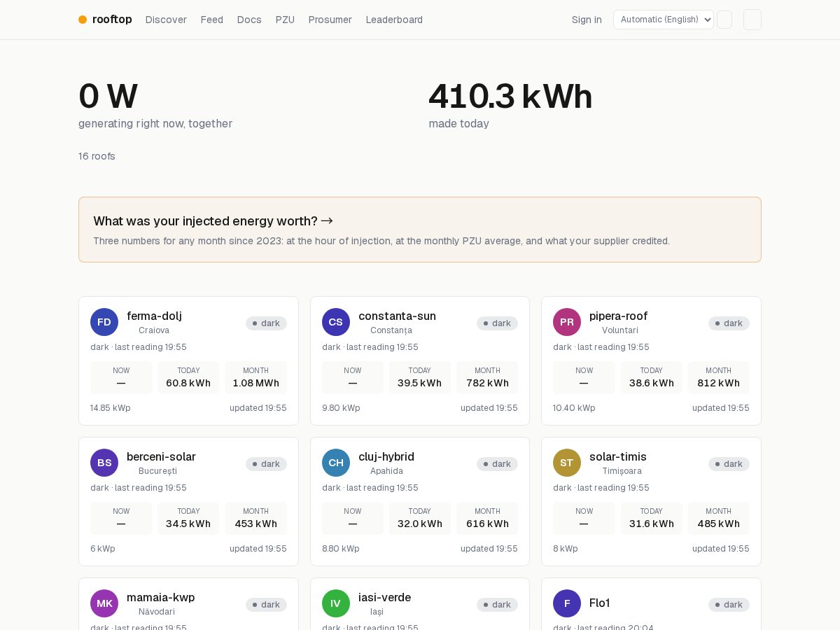The image size is (840, 630).
Task: Click the '812 kWh' month value
Action: point(718,383)
